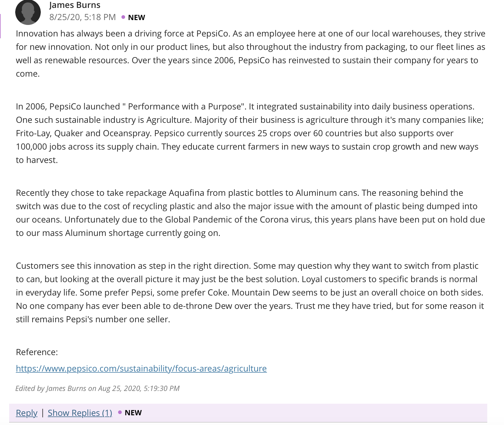Click the 'Reference:' label
The image size is (504, 425).
point(37,352)
